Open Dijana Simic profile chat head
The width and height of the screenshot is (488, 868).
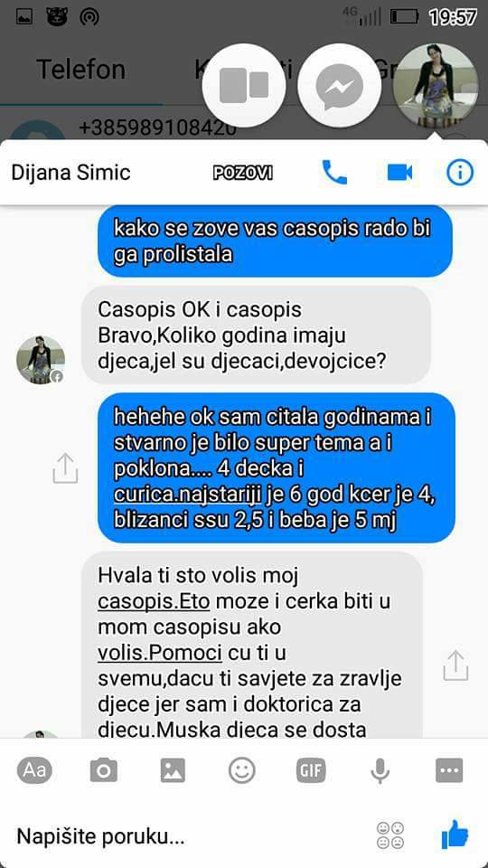pyautogui.click(x=436, y=86)
